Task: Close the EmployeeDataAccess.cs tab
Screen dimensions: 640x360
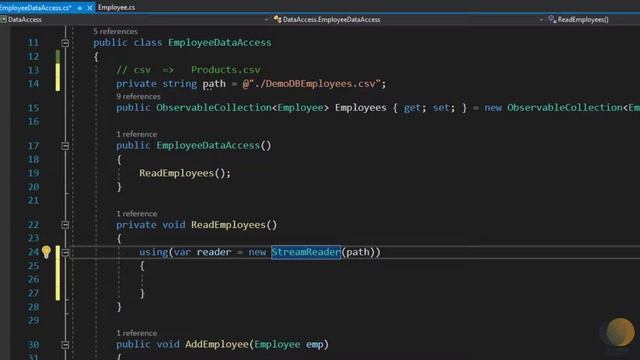Action: coord(90,8)
